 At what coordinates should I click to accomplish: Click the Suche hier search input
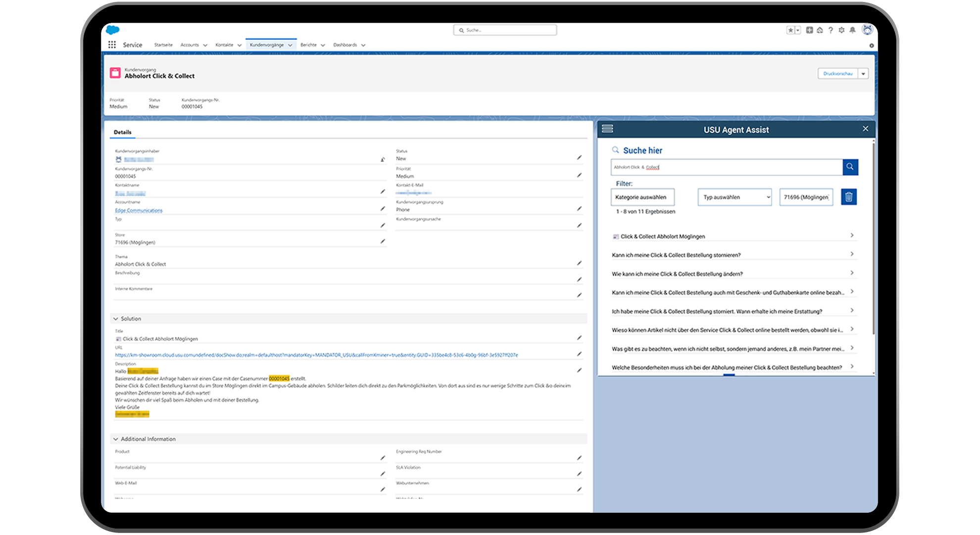click(727, 167)
